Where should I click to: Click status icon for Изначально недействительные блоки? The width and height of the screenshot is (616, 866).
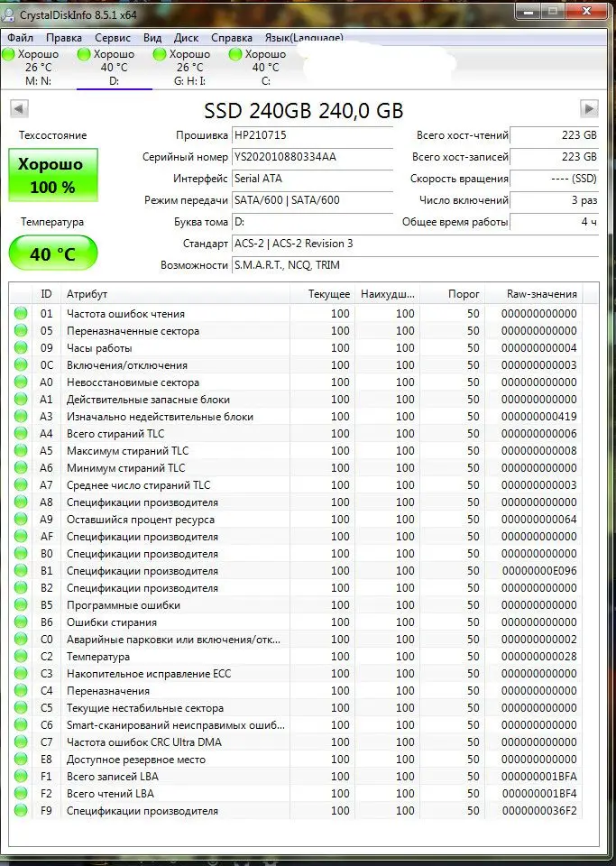pyautogui.click(x=21, y=416)
